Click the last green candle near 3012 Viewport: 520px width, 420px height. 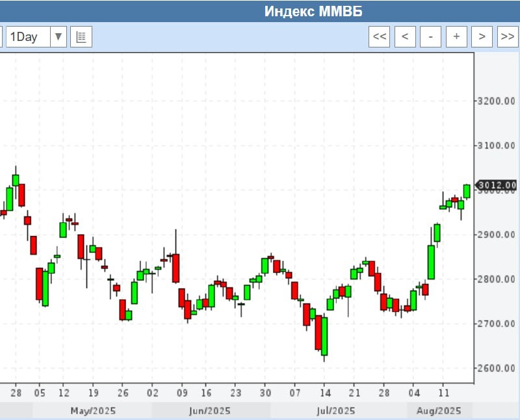(467, 191)
